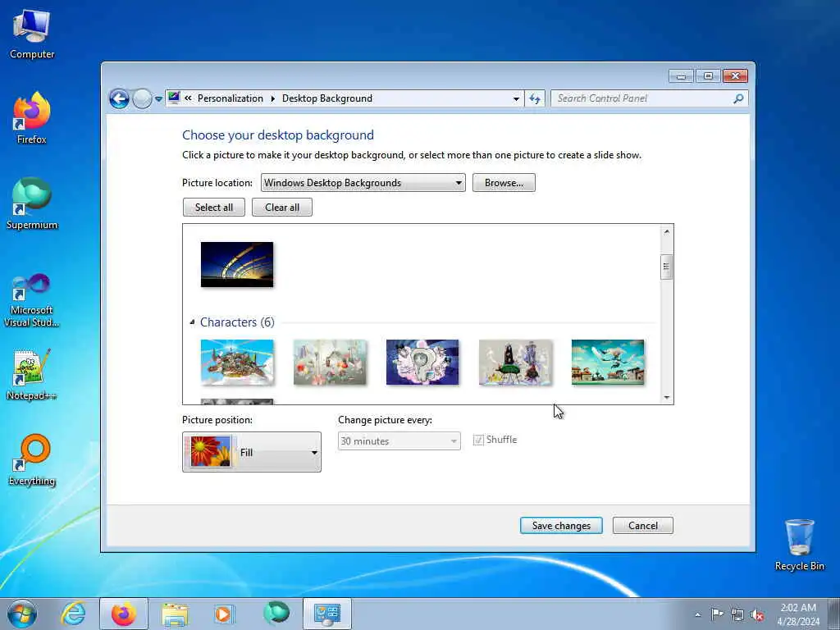
Task: Open the Windows Start menu orb
Action: tap(22, 614)
